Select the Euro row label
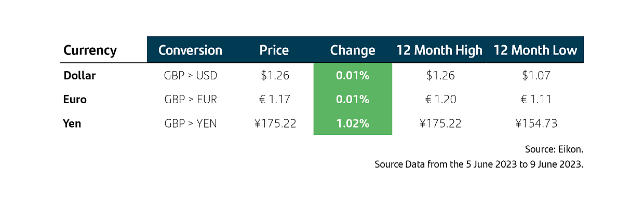The image size is (644, 207). 75,99
